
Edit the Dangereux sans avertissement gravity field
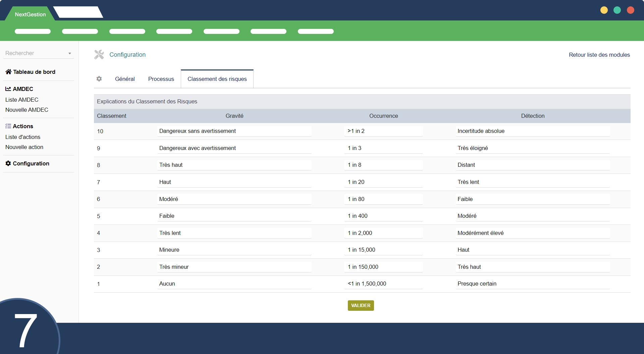tap(234, 131)
